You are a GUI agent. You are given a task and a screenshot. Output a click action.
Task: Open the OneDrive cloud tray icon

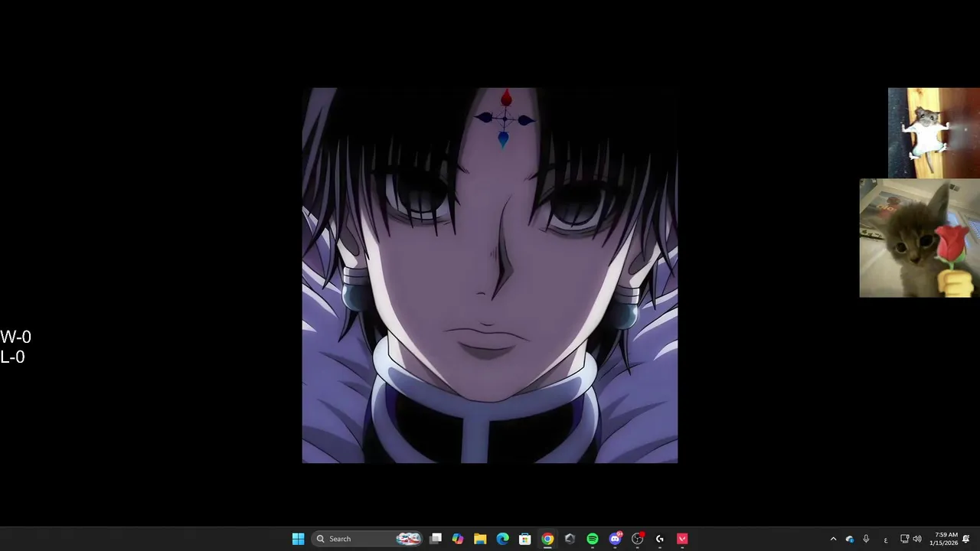pos(850,539)
